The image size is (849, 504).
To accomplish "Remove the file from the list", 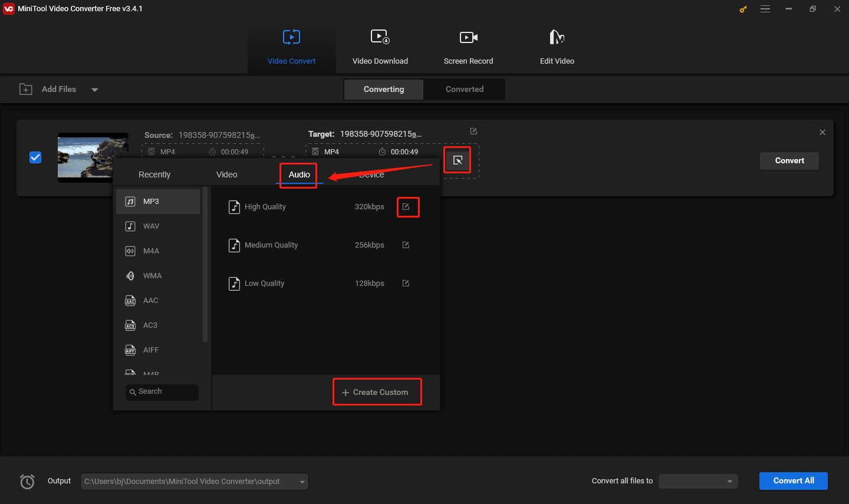I will 822,132.
